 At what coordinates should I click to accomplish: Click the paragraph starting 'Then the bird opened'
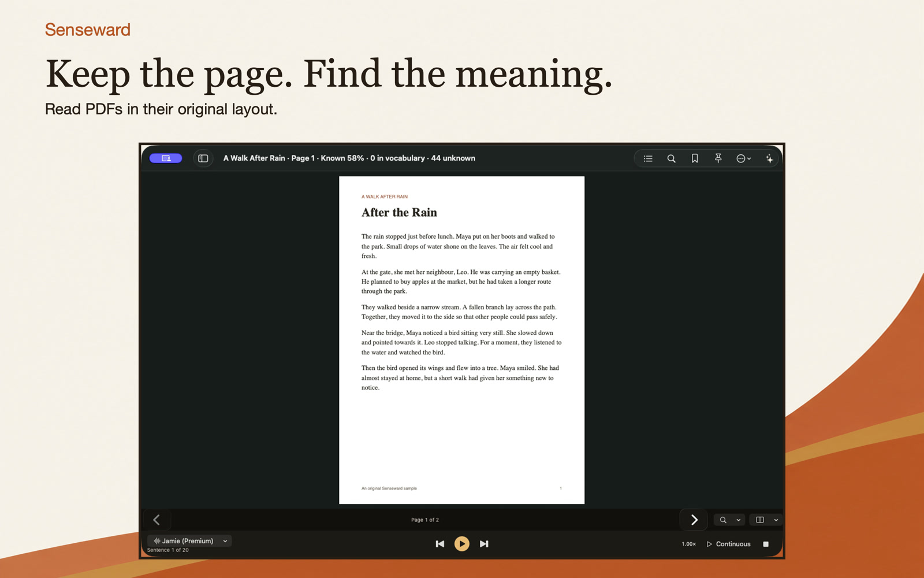[460, 378]
